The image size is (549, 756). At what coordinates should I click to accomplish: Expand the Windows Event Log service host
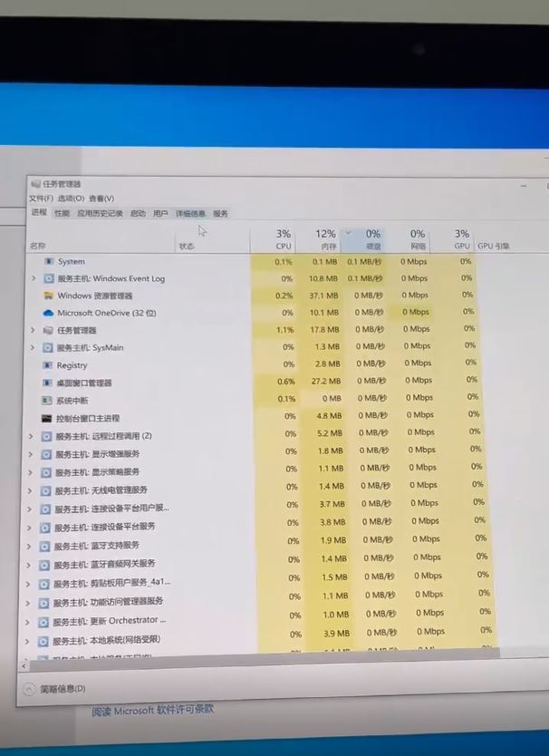(34, 278)
